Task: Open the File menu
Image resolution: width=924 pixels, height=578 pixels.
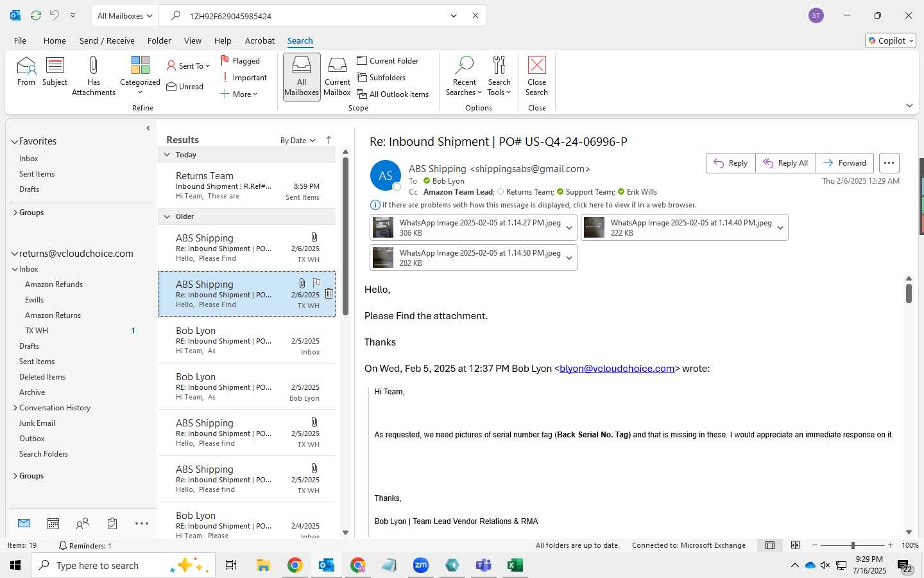Action: 20,40
